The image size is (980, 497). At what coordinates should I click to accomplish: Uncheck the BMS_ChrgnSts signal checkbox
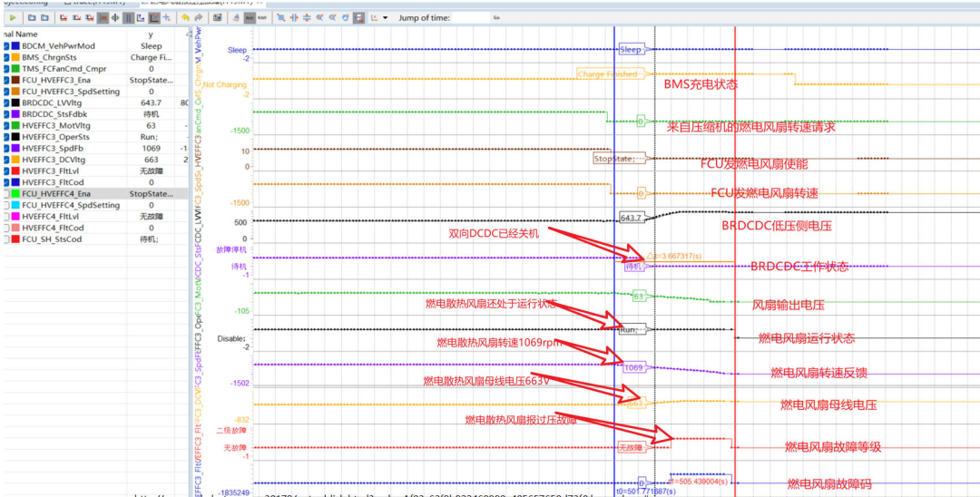click(x=6, y=57)
